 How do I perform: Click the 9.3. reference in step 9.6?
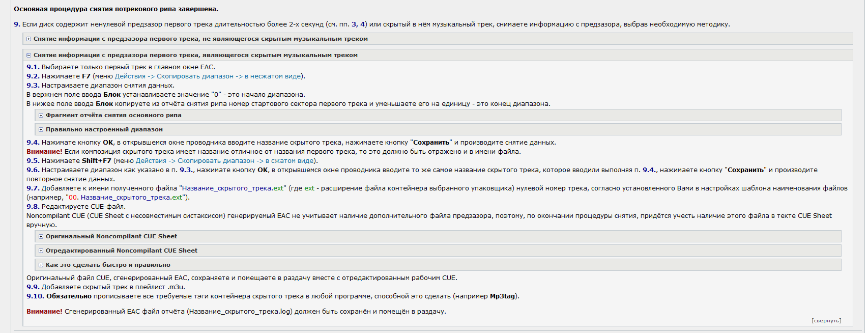186,170
